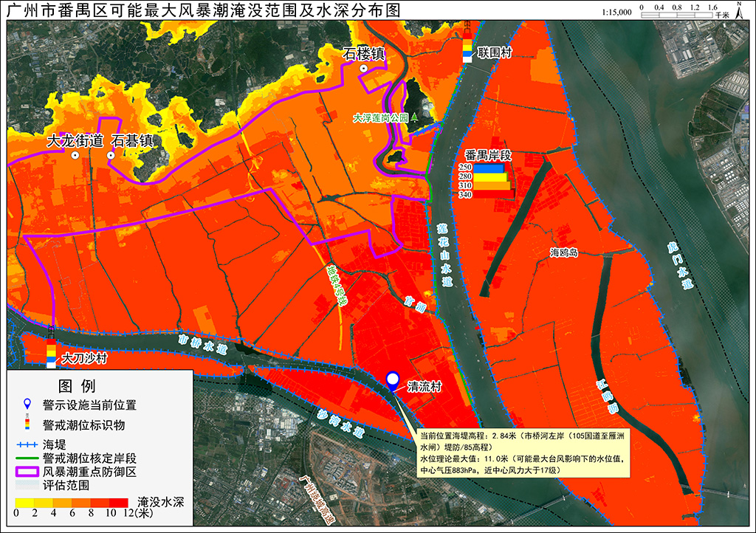Click the 图例 legend heading

pyautogui.click(x=77, y=386)
